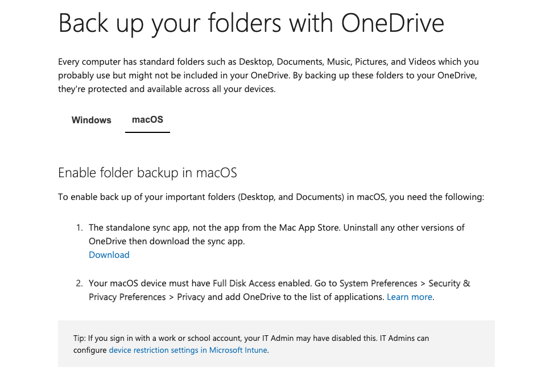
Task: Click the Security & text in step 2
Action: coord(449,283)
